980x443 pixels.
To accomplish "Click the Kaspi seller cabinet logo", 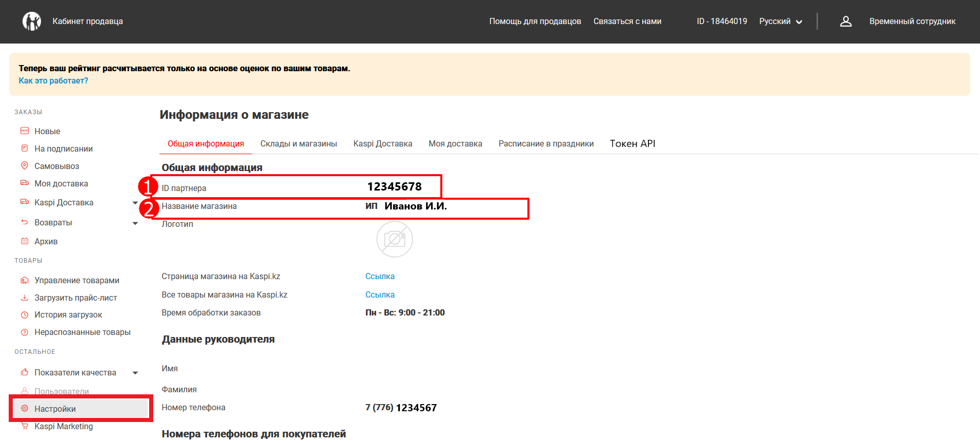I will point(32,22).
